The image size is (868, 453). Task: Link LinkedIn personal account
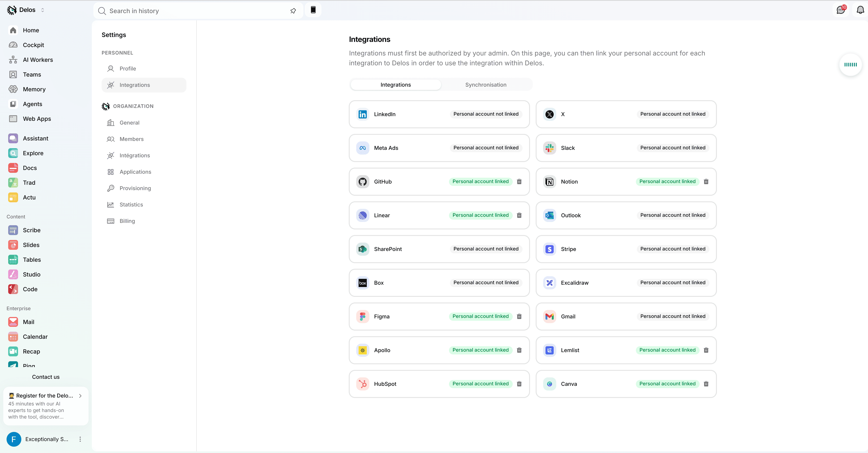486,114
